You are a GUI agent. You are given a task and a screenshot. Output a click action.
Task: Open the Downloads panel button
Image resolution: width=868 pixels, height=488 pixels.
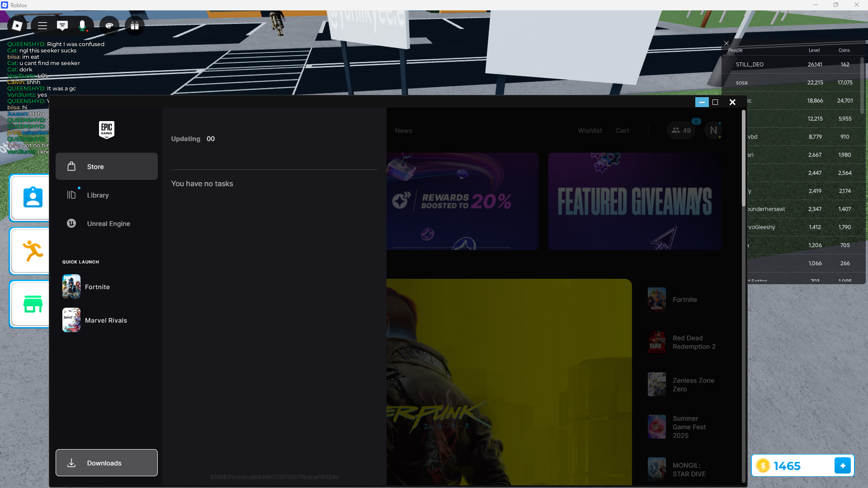pyautogui.click(x=107, y=463)
